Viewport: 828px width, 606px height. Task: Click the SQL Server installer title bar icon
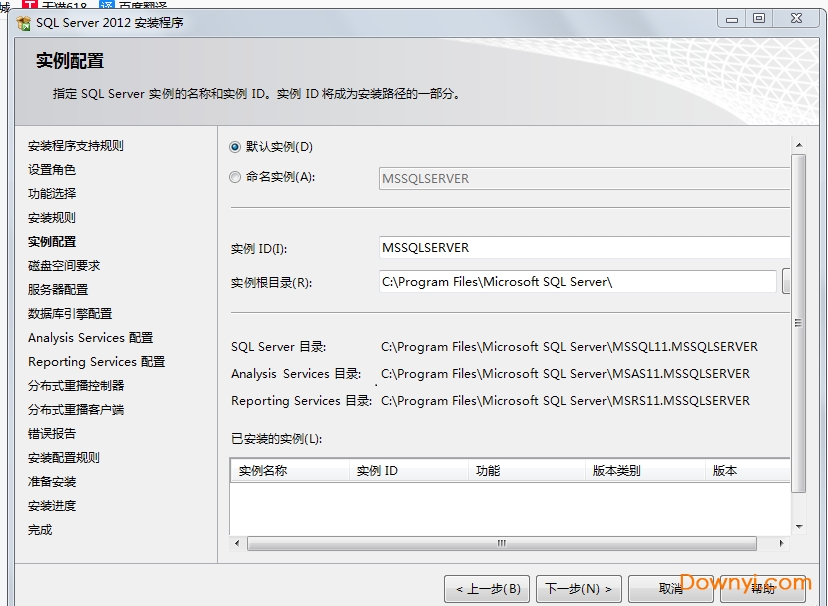click(23, 22)
